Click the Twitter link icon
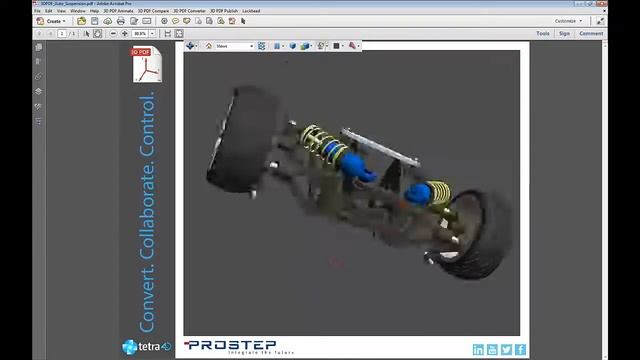Viewport: 640px width, 360px height. pyautogui.click(x=507, y=349)
